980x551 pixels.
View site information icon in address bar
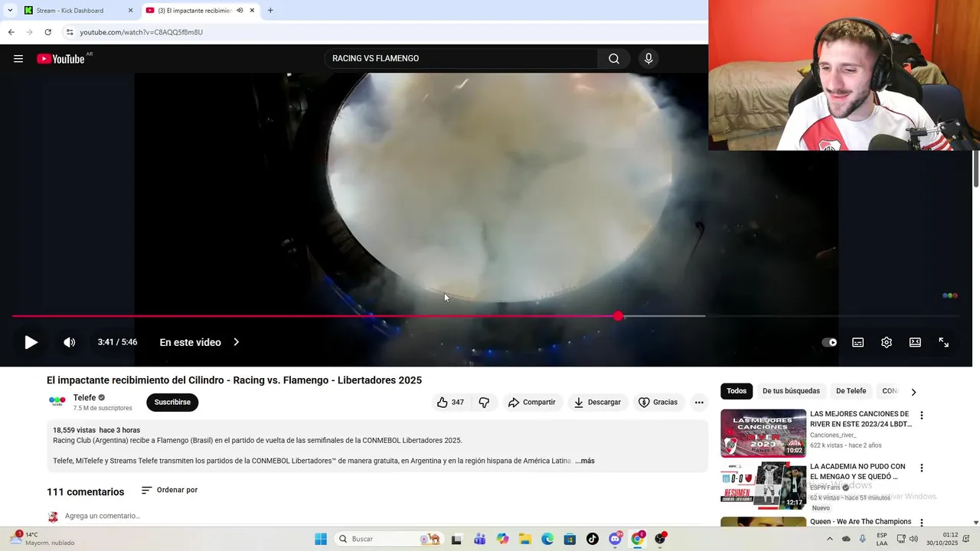pos(70,32)
